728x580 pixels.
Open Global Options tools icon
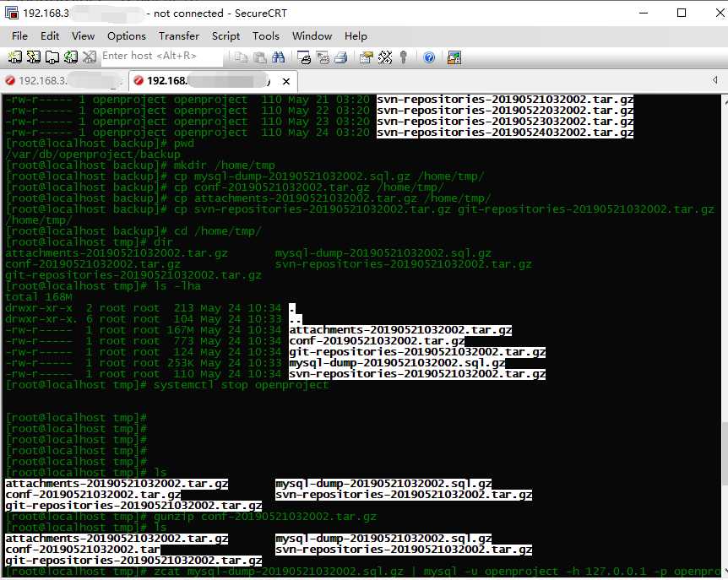pos(385,57)
